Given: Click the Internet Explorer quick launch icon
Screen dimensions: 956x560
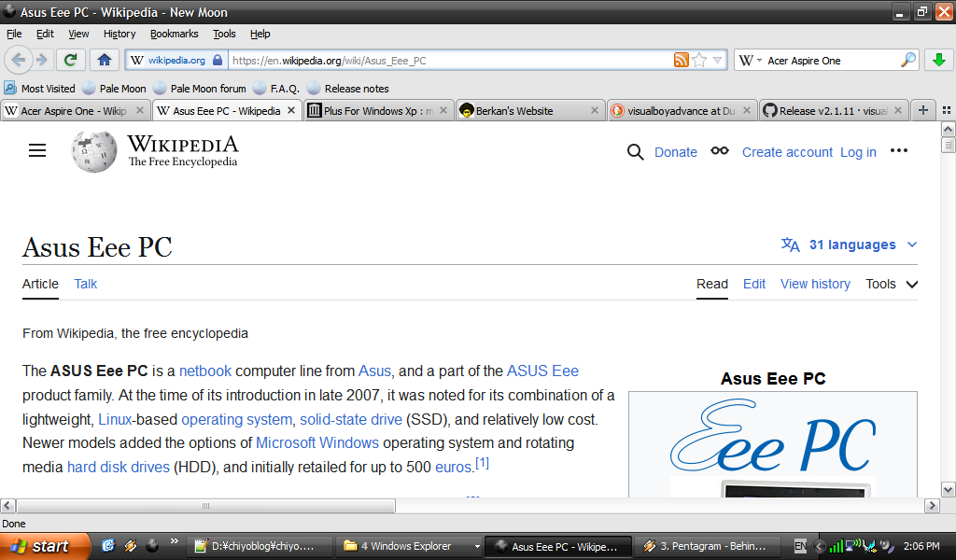Looking at the screenshot, I should click(x=108, y=545).
